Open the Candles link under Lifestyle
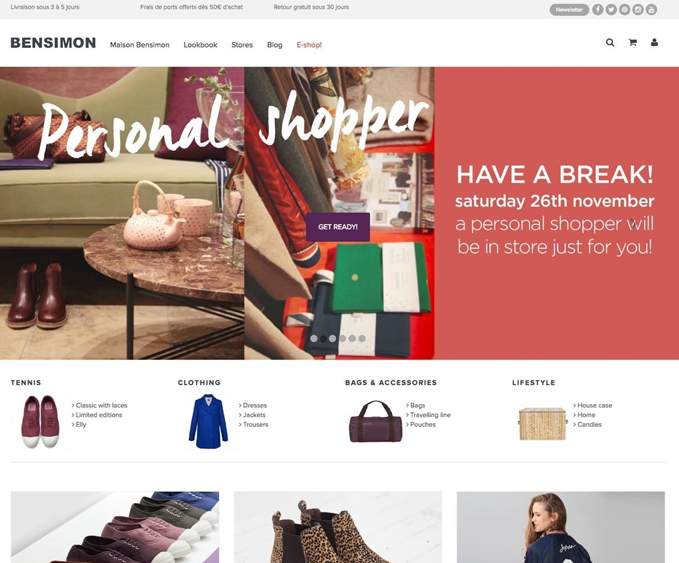Image resolution: width=679 pixels, height=563 pixels. (x=588, y=424)
